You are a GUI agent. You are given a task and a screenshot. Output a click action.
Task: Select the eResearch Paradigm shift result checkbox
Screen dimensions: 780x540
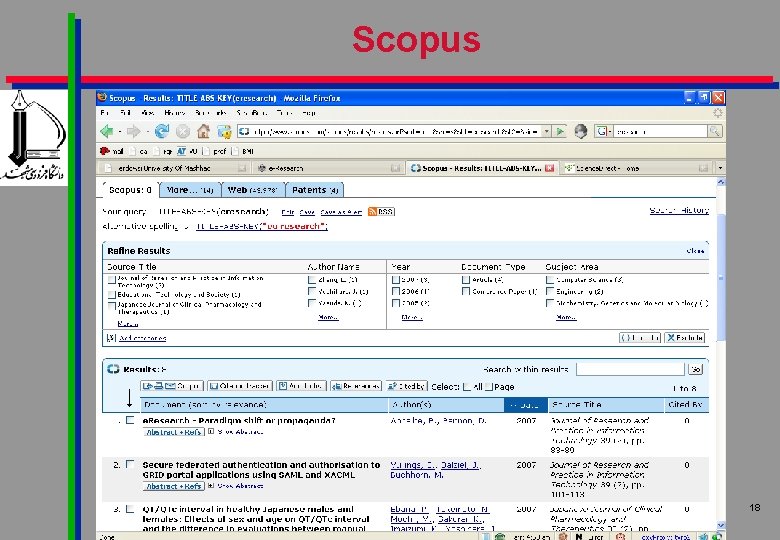[x=130, y=420]
